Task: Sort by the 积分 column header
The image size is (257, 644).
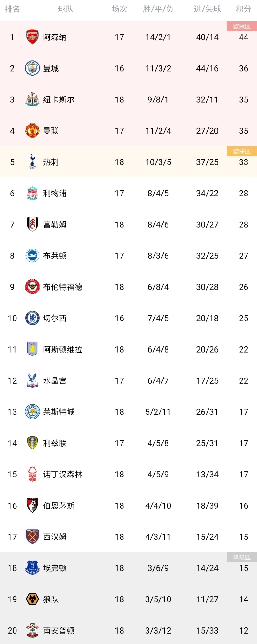Action: [x=243, y=9]
